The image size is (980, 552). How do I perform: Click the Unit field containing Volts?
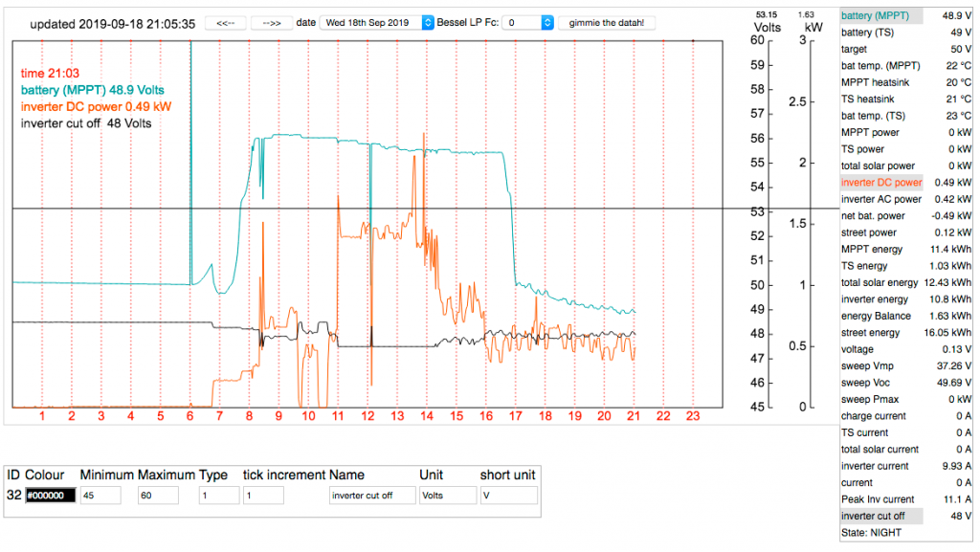point(447,496)
